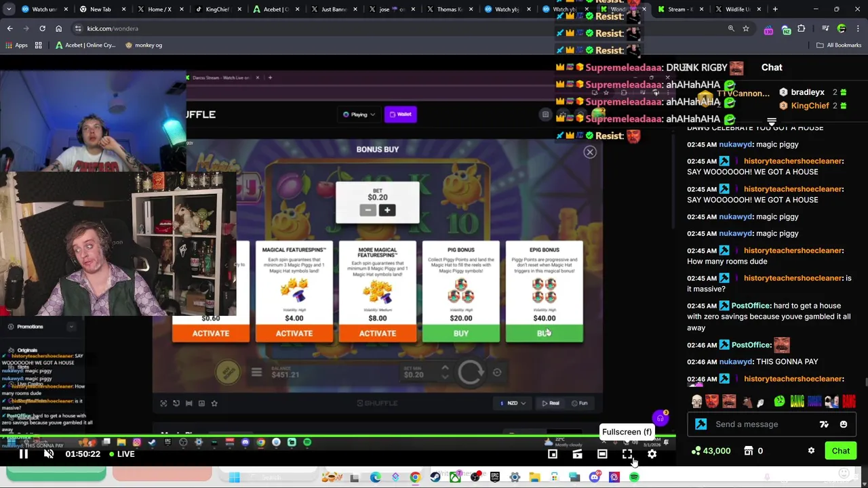Viewport: 868px width, 488px height.
Task: Jump to LIVE in the player
Action: click(122, 454)
